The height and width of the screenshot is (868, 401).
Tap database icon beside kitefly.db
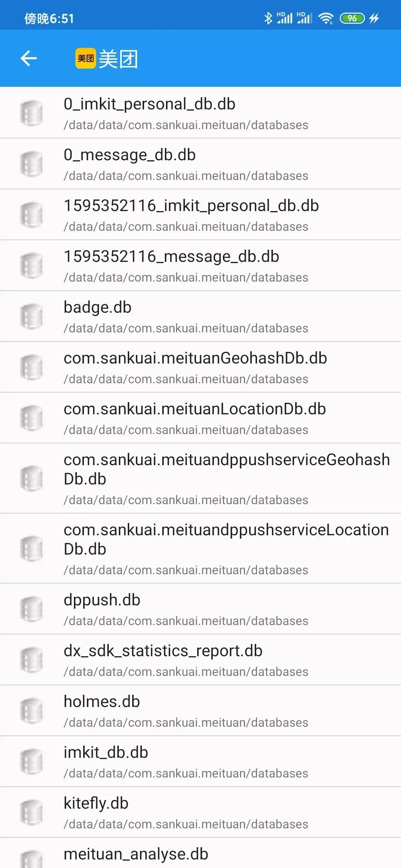click(x=32, y=812)
